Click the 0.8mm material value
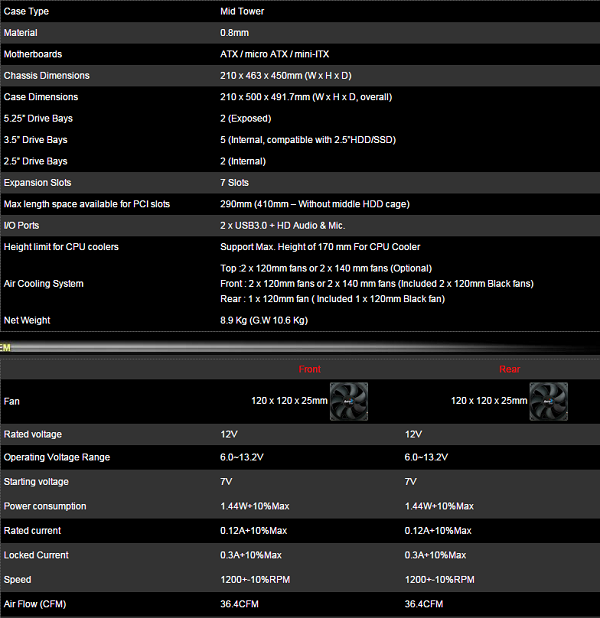This screenshot has height=618, width=600. pos(234,33)
